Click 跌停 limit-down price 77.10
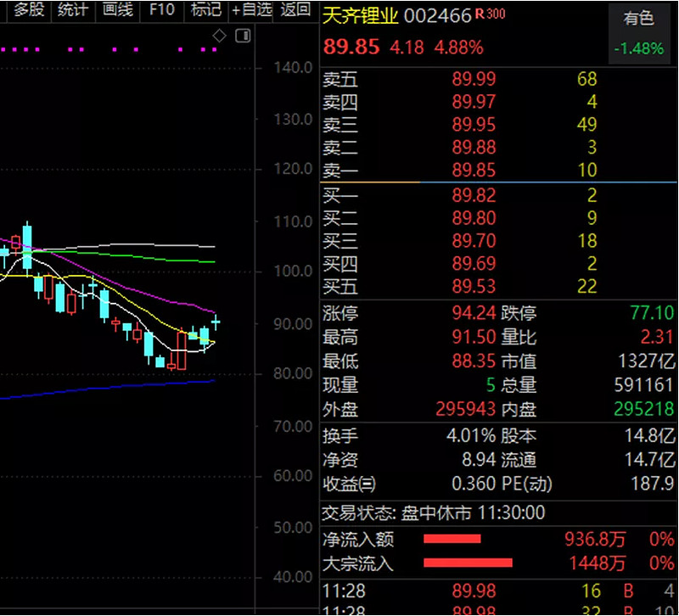 (x=652, y=313)
